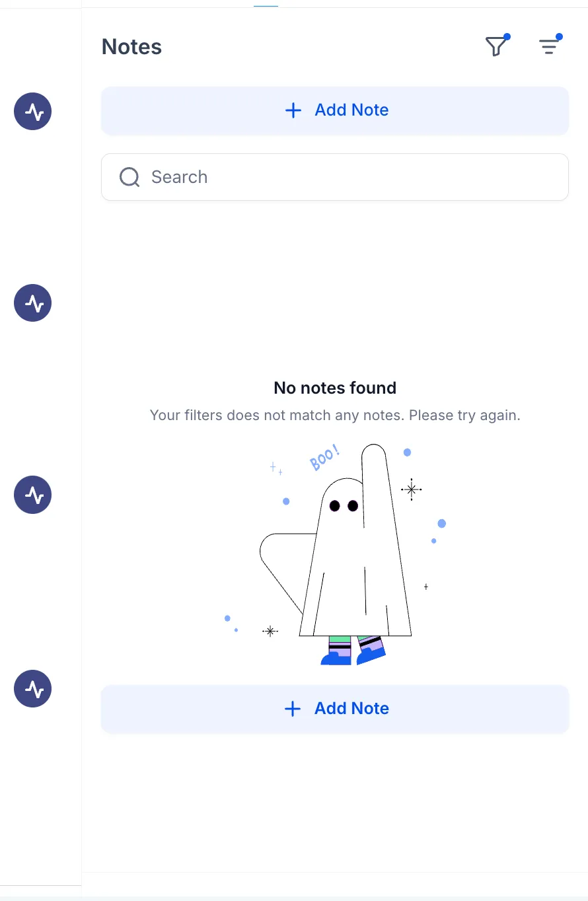
Task: Click the upper Add Note button
Action: point(335,110)
